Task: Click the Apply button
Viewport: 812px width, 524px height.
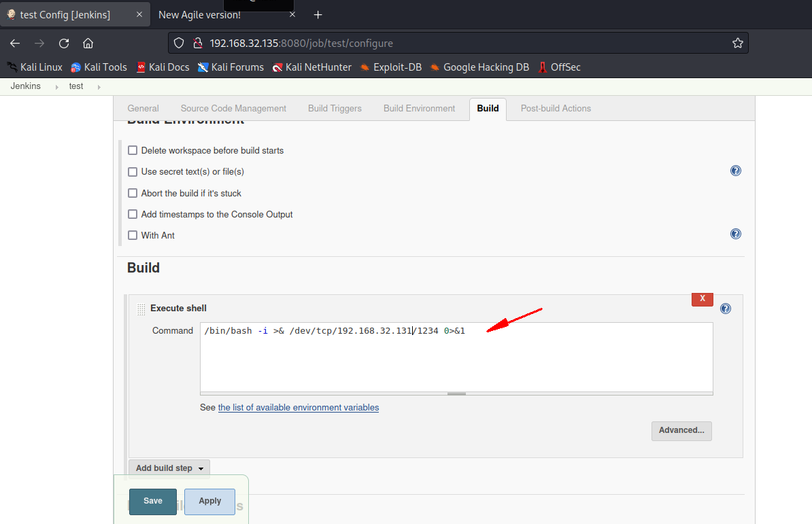Action: pos(209,502)
